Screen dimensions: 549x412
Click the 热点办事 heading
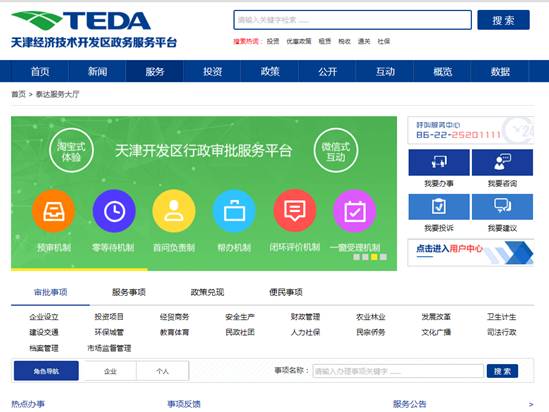(x=28, y=404)
